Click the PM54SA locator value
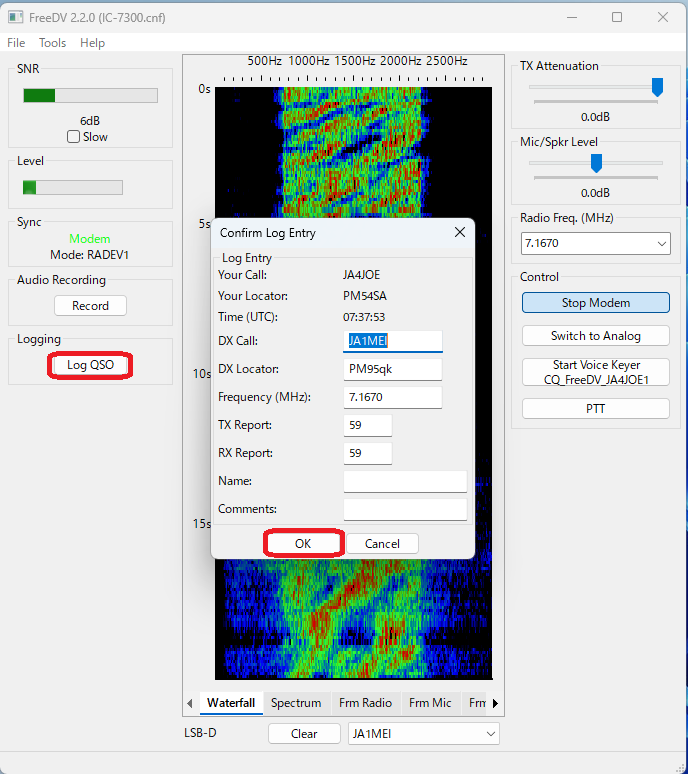 point(365,296)
